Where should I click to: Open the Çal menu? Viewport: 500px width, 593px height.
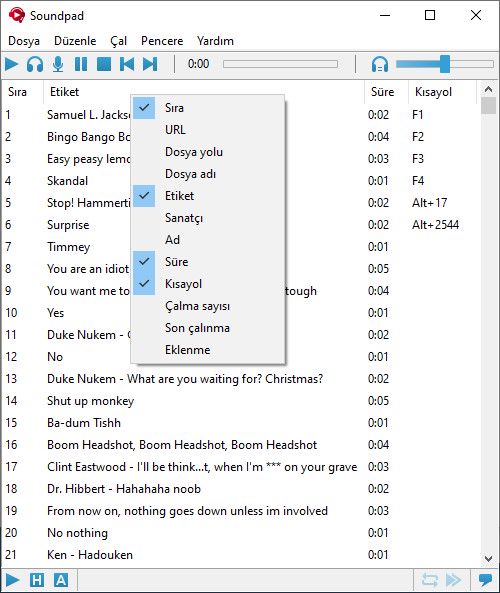118,41
